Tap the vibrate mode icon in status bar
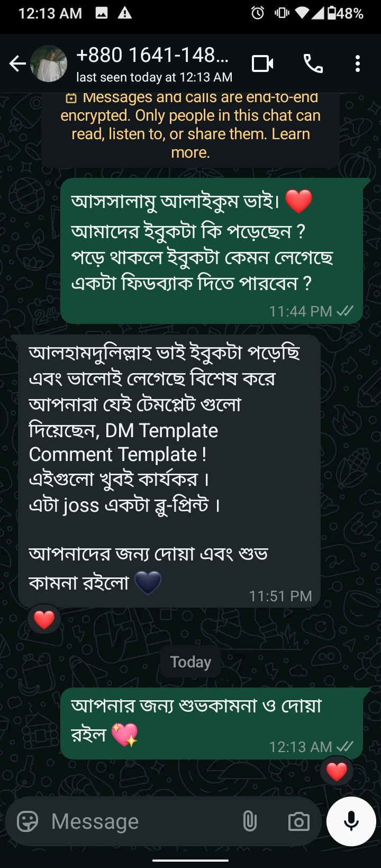381x868 pixels. point(283,13)
